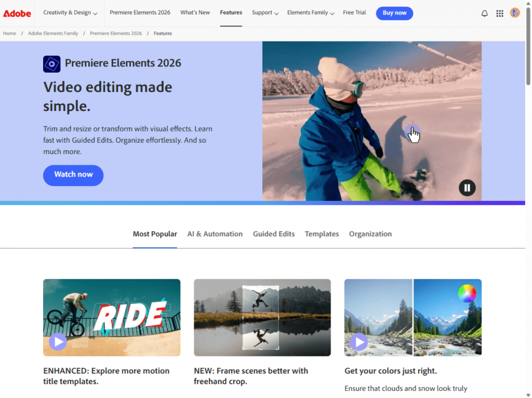The width and height of the screenshot is (532, 398).
Task: Open the user profile avatar
Action: tap(515, 13)
